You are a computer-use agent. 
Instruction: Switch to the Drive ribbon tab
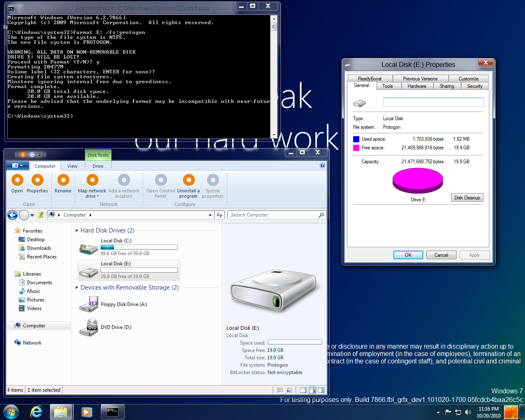click(98, 166)
